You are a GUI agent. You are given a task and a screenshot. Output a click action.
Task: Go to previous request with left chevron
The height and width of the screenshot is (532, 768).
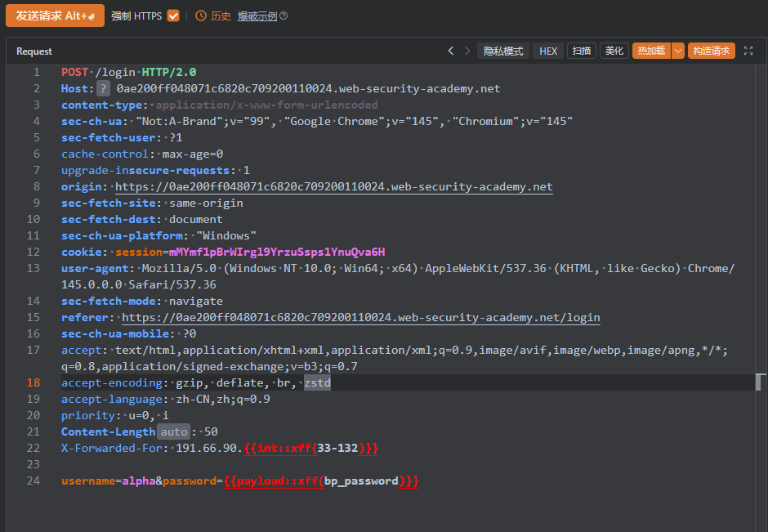(450, 51)
